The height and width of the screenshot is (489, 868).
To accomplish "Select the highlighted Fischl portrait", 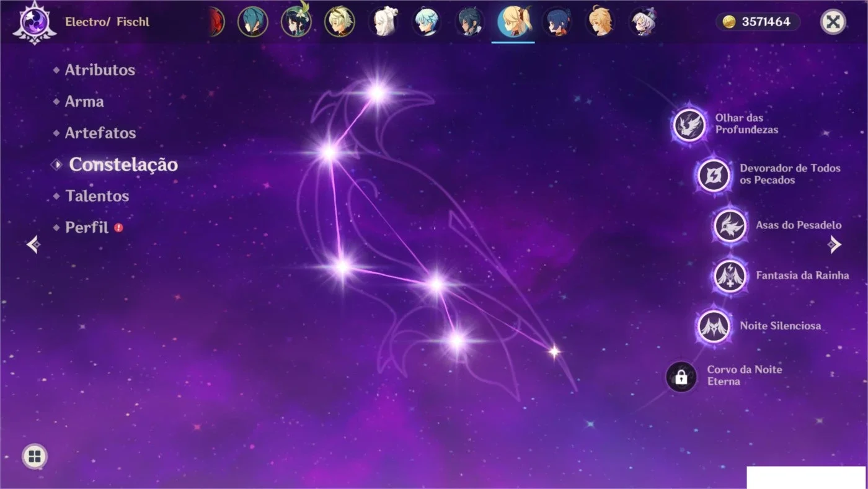I will click(x=513, y=22).
